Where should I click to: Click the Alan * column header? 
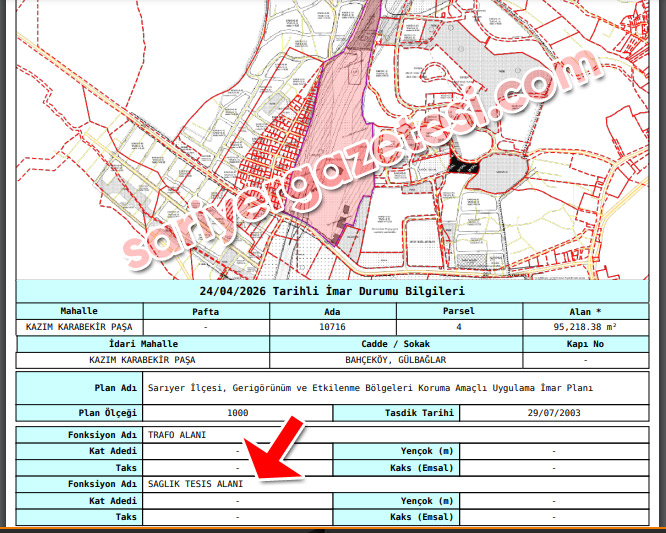pyautogui.click(x=584, y=311)
